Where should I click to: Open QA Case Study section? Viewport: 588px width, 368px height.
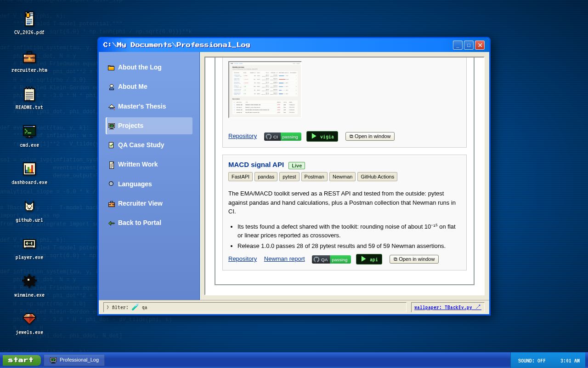click(149, 145)
